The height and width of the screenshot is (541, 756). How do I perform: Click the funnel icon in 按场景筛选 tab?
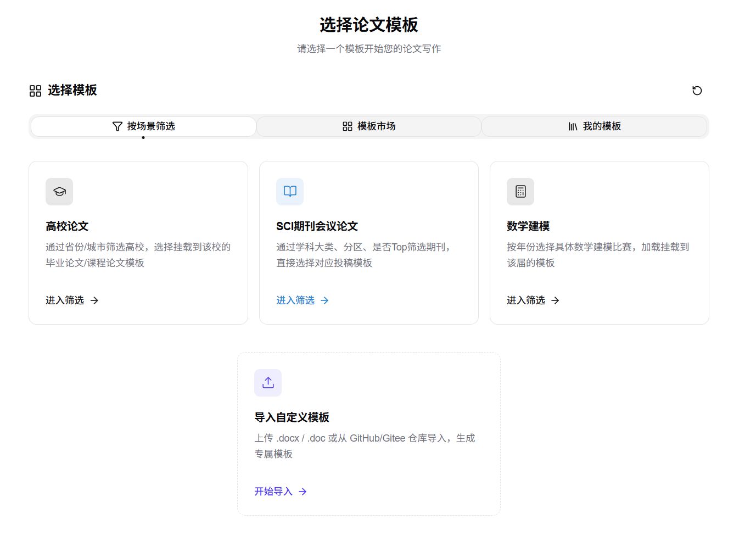[x=117, y=126]
